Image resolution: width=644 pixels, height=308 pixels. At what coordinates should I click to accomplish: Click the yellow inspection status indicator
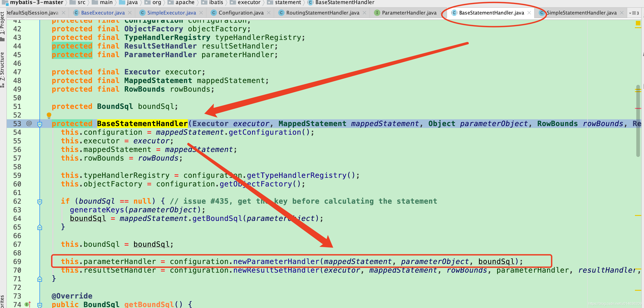coord(638,23)
